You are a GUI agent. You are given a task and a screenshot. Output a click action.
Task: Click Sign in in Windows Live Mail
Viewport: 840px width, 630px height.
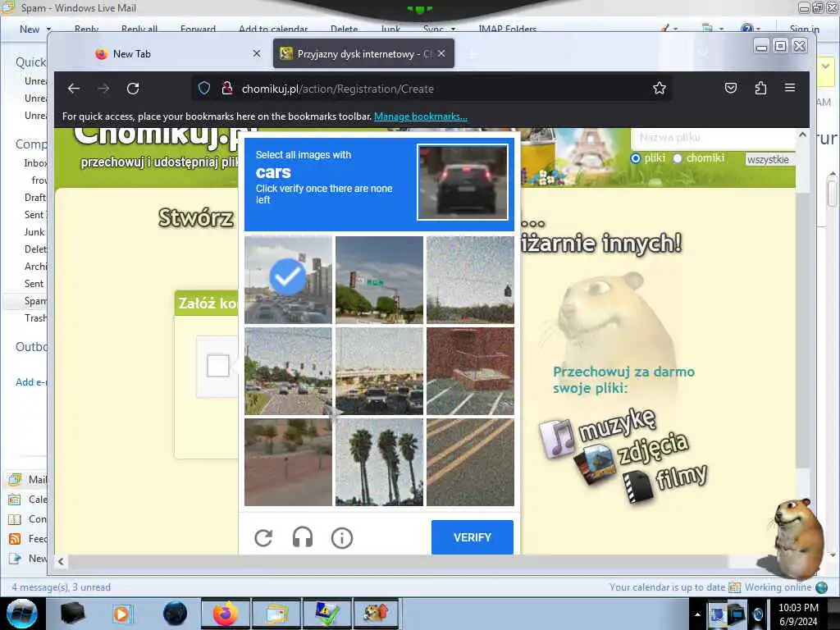tap(804, 30)
